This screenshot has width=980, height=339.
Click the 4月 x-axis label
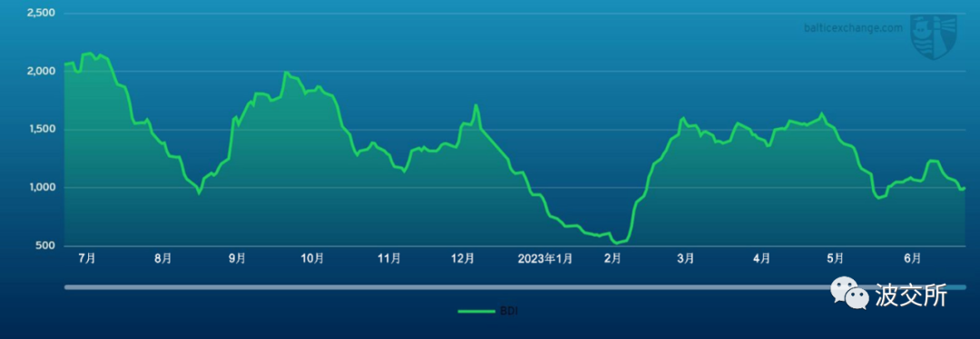[x=761, y=259]
